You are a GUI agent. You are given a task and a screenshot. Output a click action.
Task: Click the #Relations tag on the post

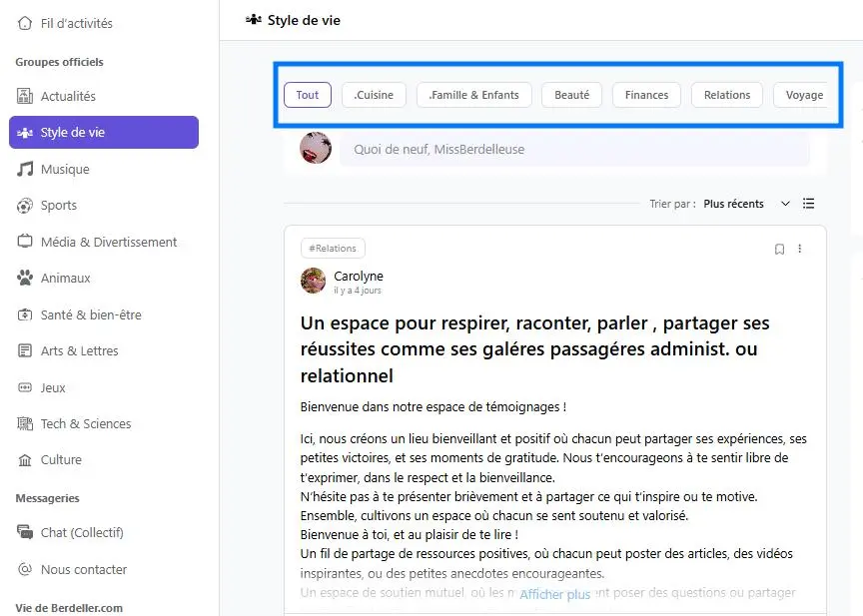pos(334,248)
